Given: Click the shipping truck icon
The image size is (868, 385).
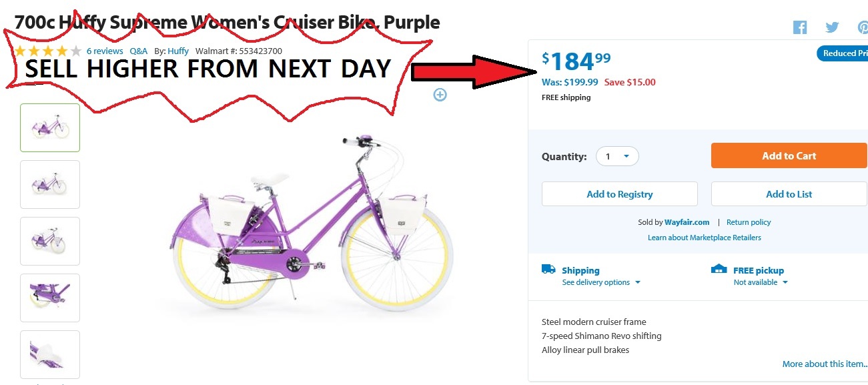Looking at the screenshot, I should coord(548,270).
